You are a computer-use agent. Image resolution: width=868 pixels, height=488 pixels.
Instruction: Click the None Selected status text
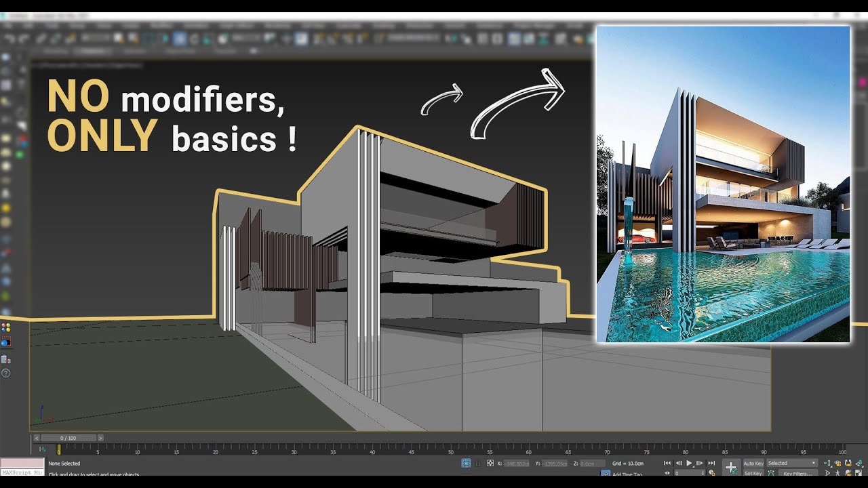pyautogui.click(x=64, y=464)
